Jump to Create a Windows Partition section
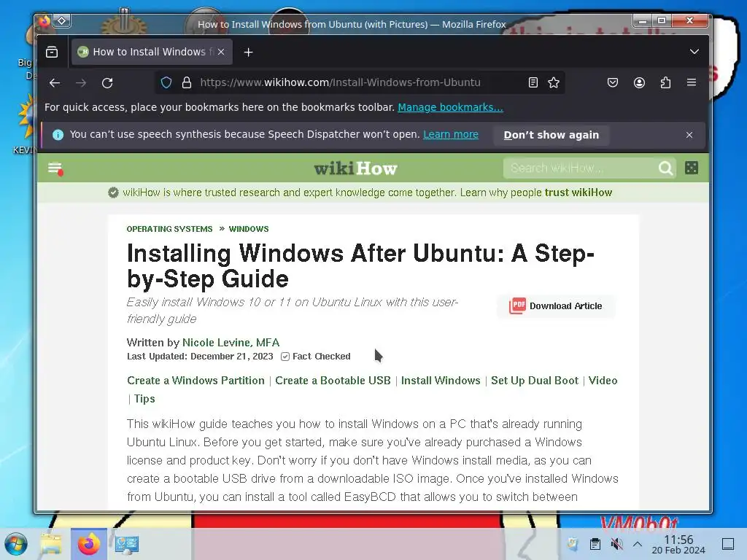747x560 pixels. tap(196, 381)
